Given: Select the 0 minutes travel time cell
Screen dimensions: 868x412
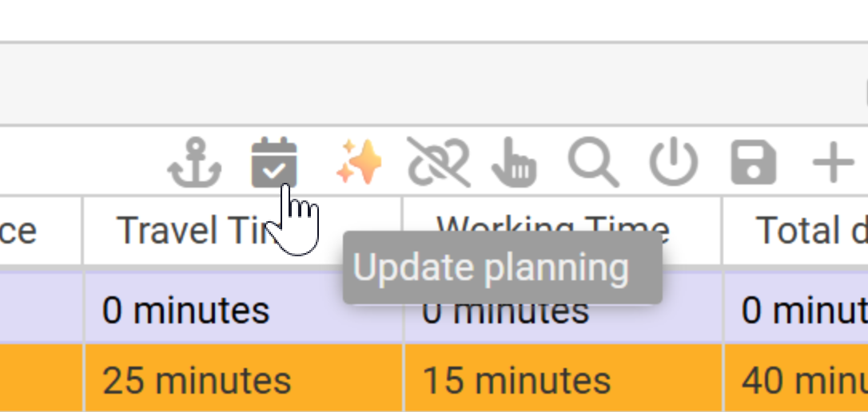Looking at the screenshot, I should [185, 310].
